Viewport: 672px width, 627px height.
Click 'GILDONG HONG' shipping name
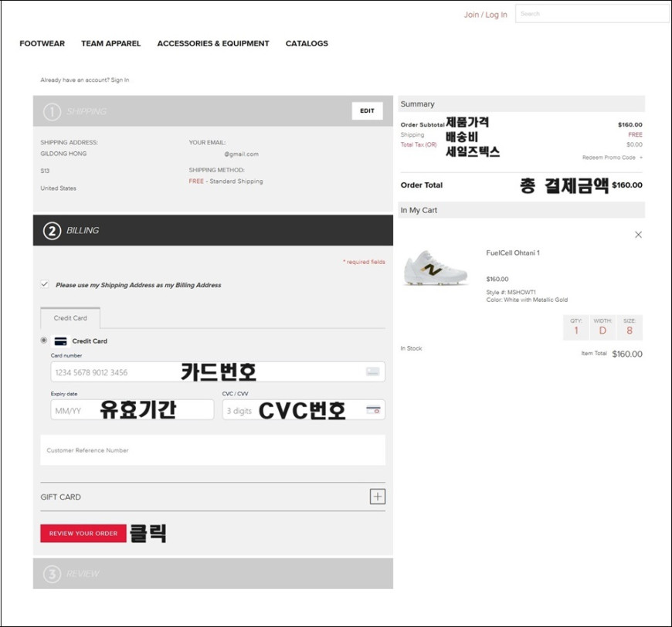point(63,154)
